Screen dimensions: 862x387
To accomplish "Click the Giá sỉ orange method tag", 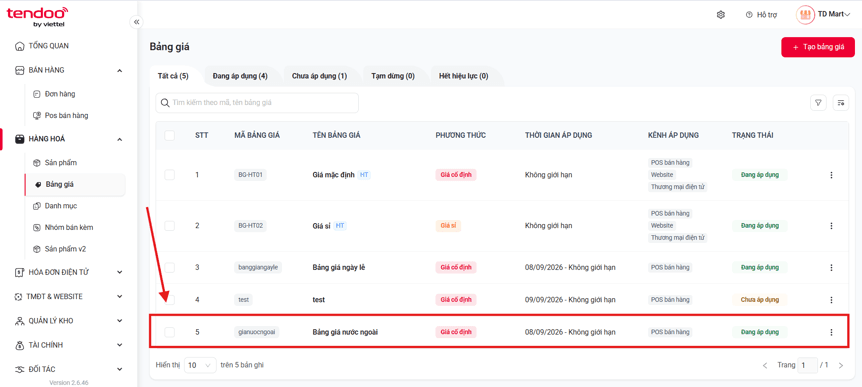I will click(x=448, y=225).
